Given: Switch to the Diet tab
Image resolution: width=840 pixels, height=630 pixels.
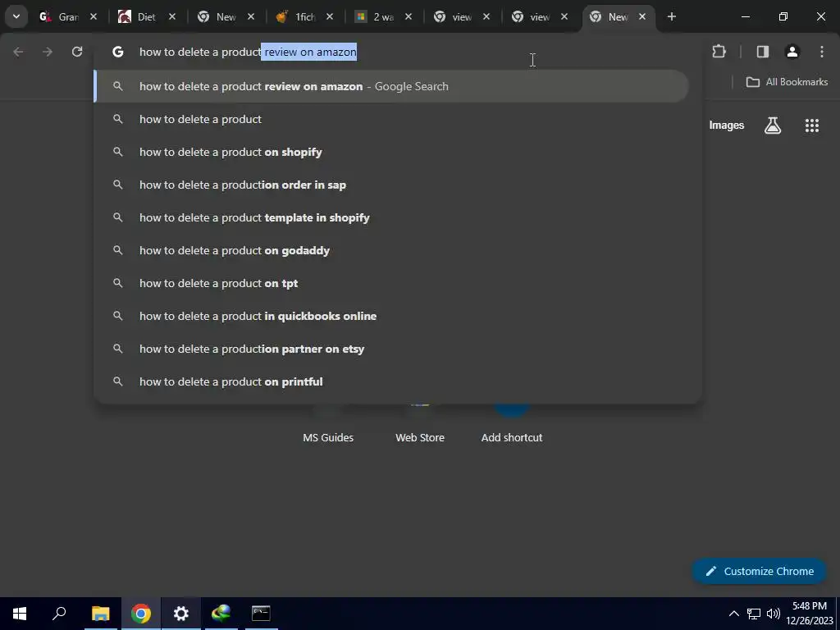Looking at the screenshot, I should (x=137, y=16).
